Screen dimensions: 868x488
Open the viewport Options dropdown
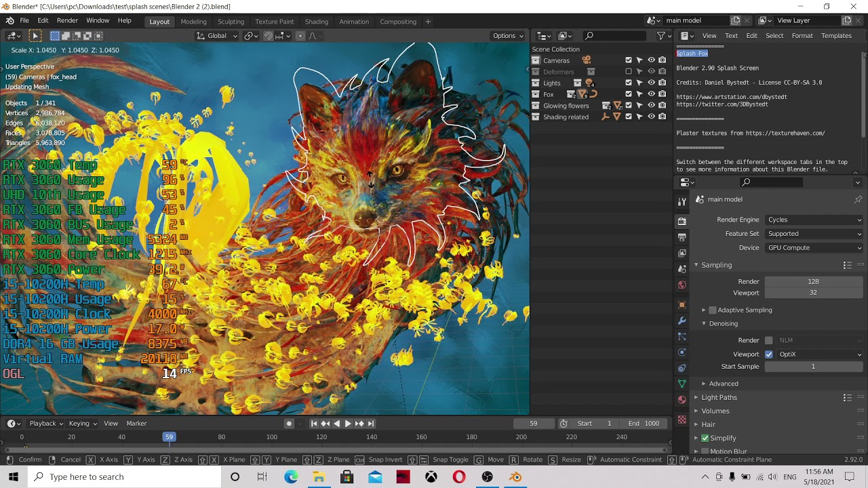coord(508,36)
